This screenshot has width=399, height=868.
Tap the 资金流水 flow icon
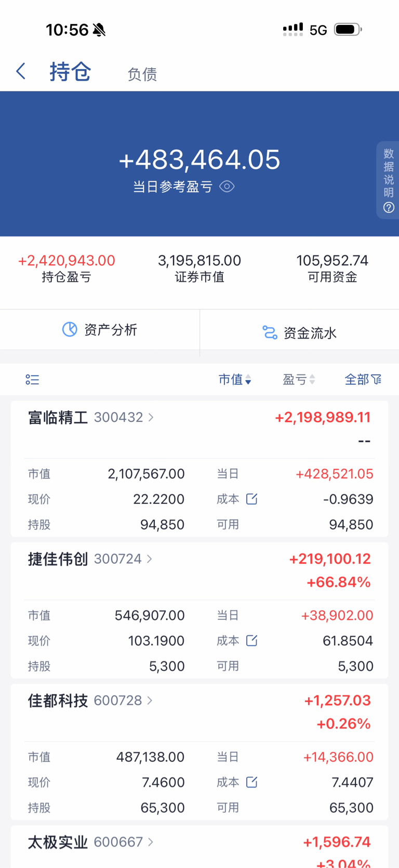click(x=270, y=332)
